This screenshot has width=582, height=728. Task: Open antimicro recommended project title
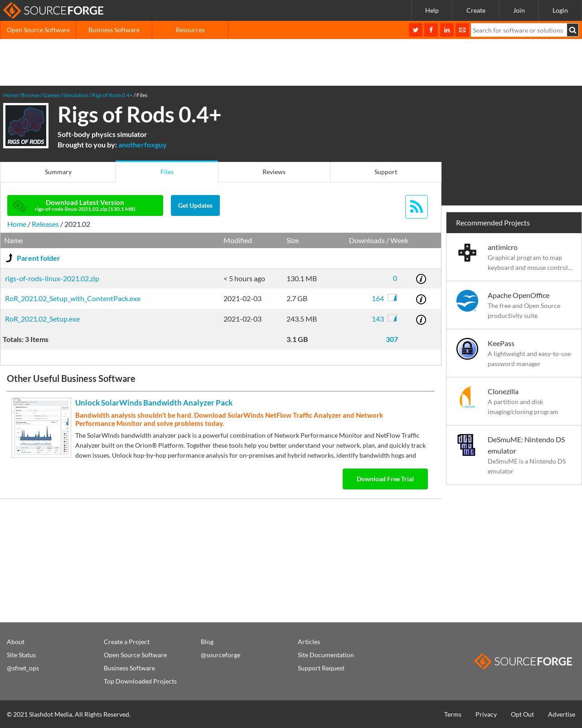point(502,247)
